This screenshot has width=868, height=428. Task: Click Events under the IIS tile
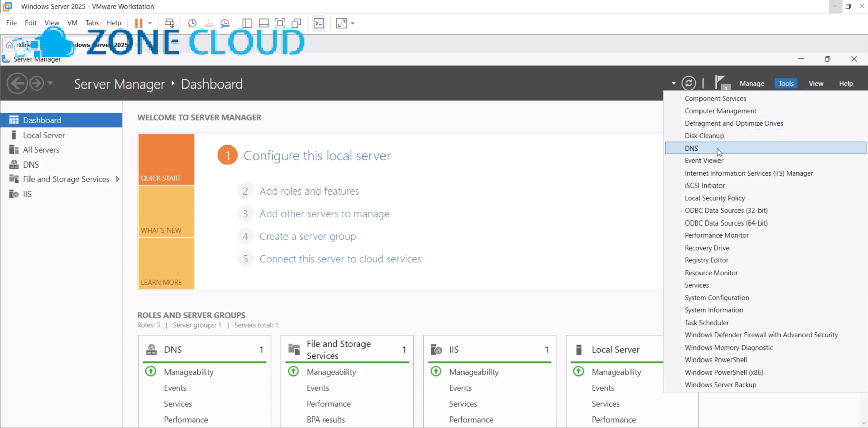point(460,388)
